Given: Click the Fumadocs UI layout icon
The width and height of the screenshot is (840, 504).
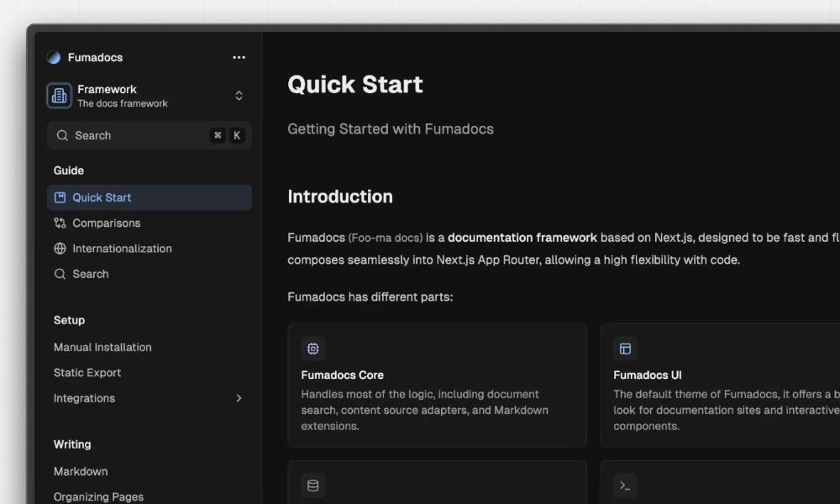Looking at the screenshot, I should click(x=625, y=349).
